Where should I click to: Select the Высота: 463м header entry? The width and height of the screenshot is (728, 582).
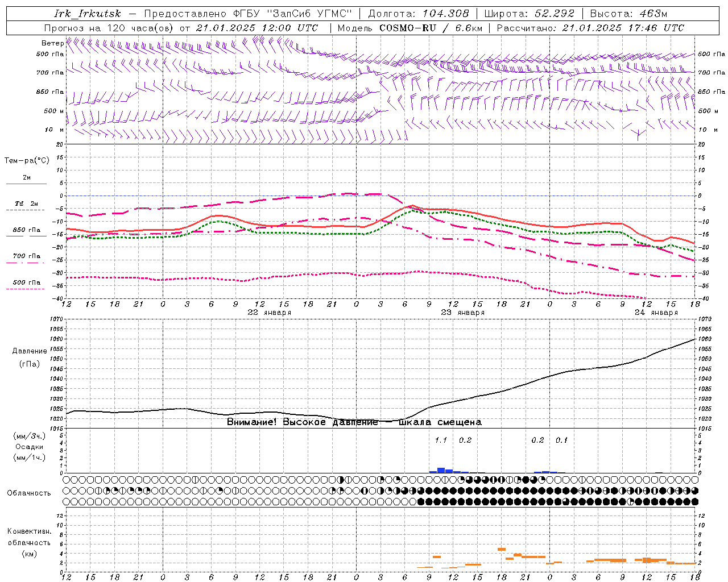[628, 14]
